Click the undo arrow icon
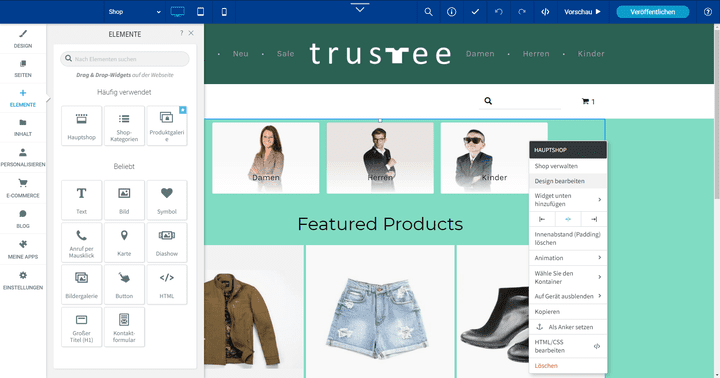Image resolution: width=720 pixels, height=378 pixels. (499, 12)
